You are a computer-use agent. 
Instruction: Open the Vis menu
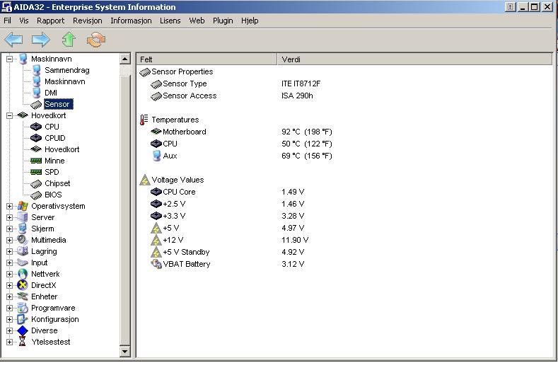(24, 21)
